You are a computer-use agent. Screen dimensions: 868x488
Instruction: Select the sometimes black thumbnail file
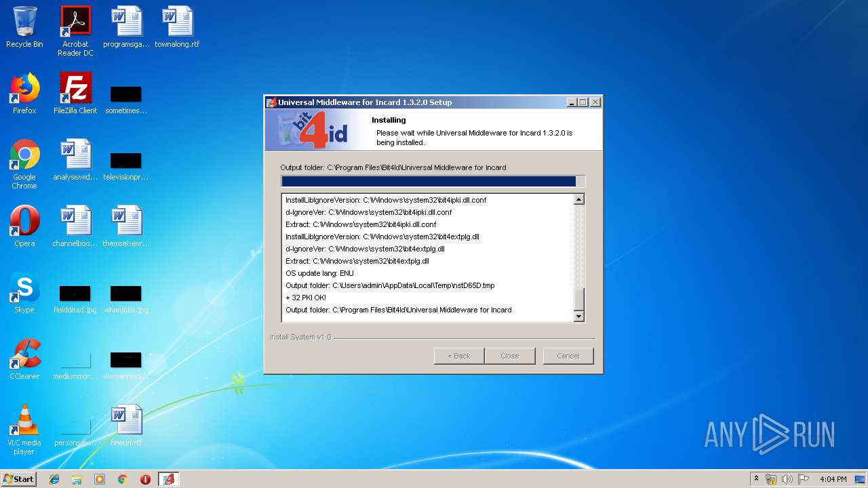click(126, 100)
